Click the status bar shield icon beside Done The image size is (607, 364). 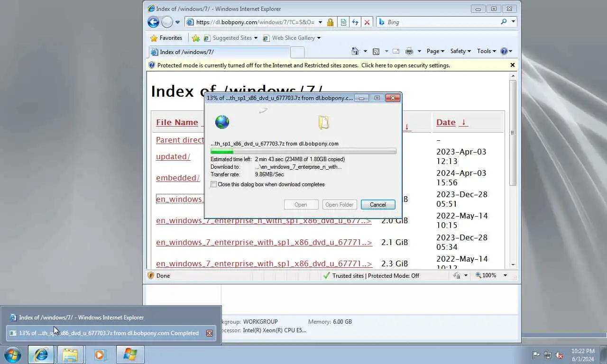pyautogui.click(x=151, y=275)
